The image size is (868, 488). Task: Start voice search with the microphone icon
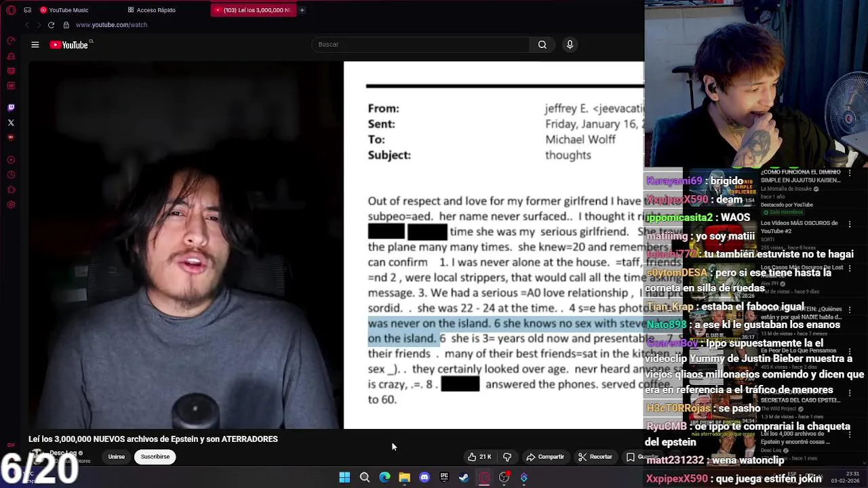pos(570,45)
